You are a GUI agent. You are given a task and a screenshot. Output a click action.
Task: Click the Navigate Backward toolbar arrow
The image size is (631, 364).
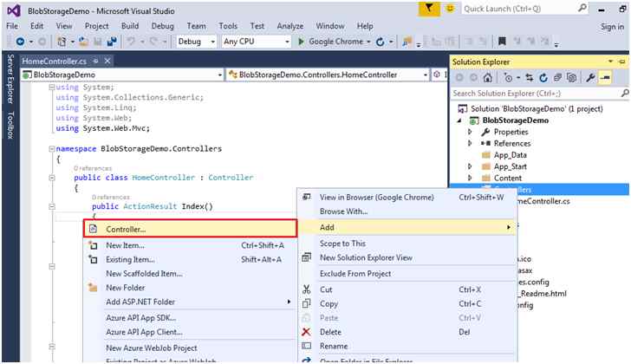[x=20, y=42]
